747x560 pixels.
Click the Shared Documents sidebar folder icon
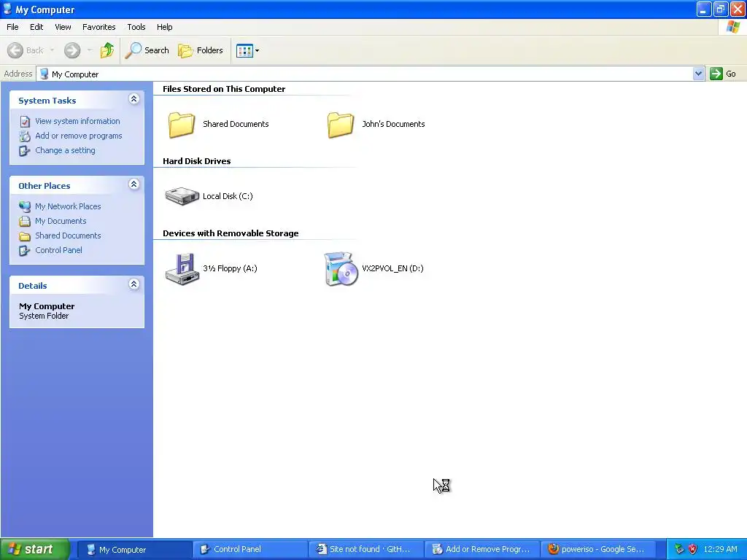(25, 236)
